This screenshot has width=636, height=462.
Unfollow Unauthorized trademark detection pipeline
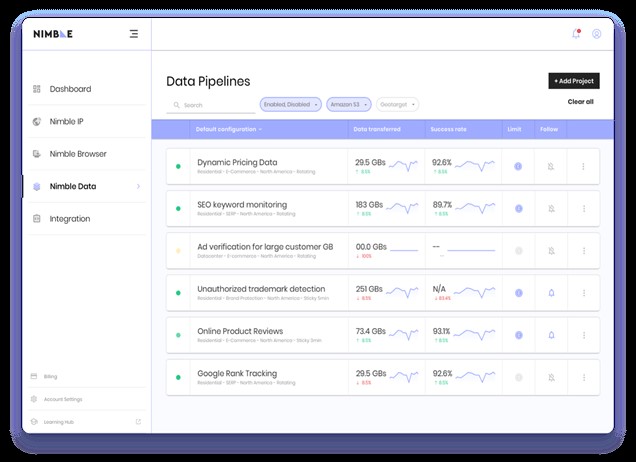pos(551,293)
